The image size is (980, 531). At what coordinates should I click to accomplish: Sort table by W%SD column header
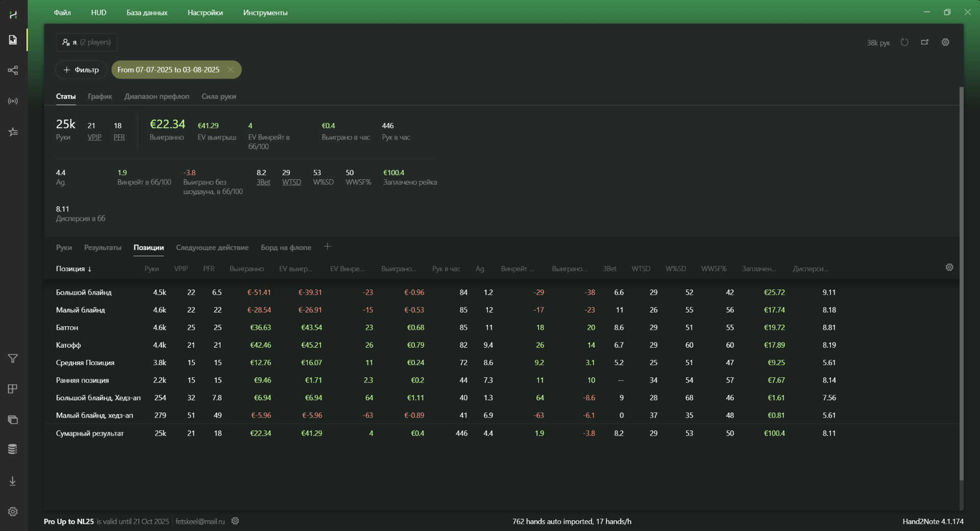[676, 269]
